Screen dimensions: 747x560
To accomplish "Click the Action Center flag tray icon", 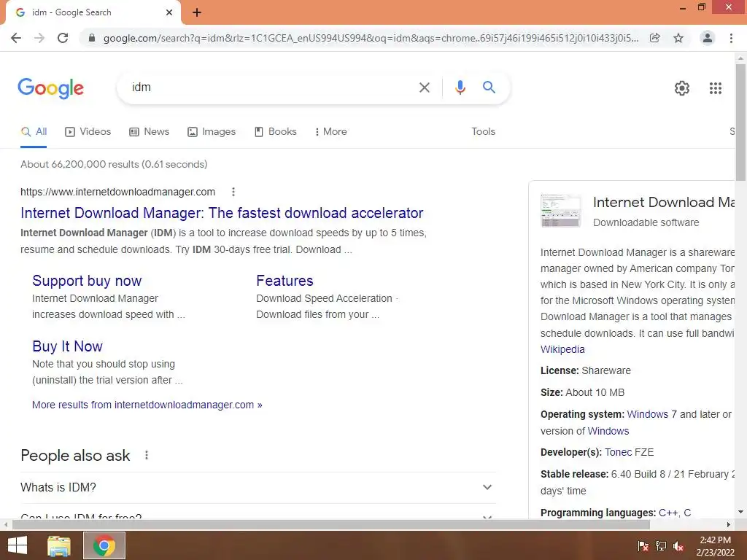I will 643,546.
